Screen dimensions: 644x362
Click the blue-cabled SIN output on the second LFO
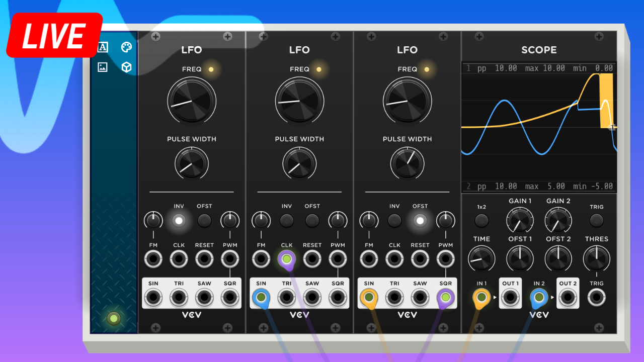pyautogui.click(x=261, y=298)
